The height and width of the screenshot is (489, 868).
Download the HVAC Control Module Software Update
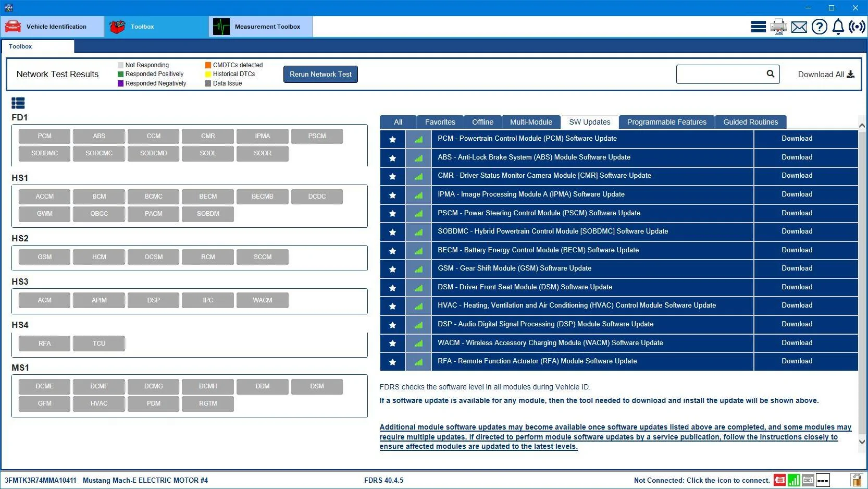(797, 305)
